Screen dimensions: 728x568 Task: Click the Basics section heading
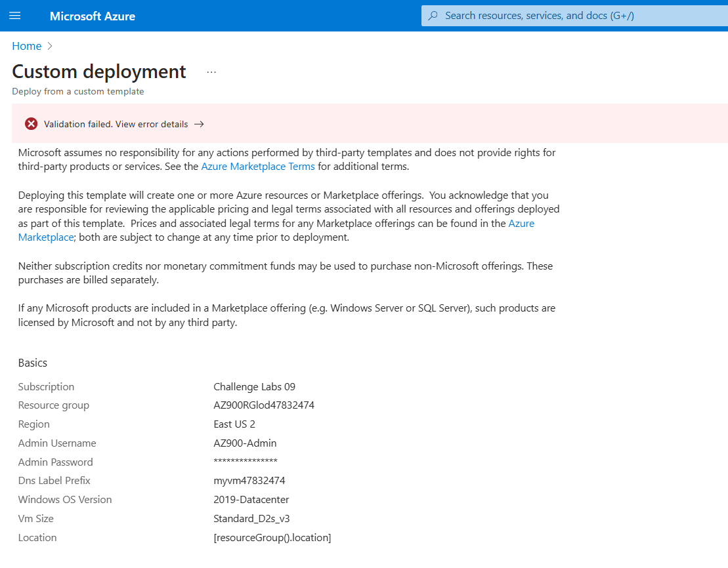(x=33, y=363)
